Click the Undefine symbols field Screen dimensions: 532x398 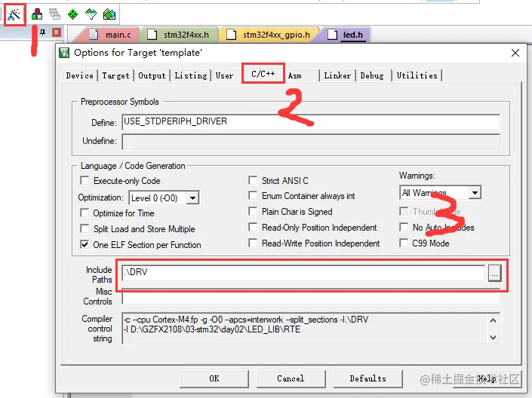click(311, 142)
